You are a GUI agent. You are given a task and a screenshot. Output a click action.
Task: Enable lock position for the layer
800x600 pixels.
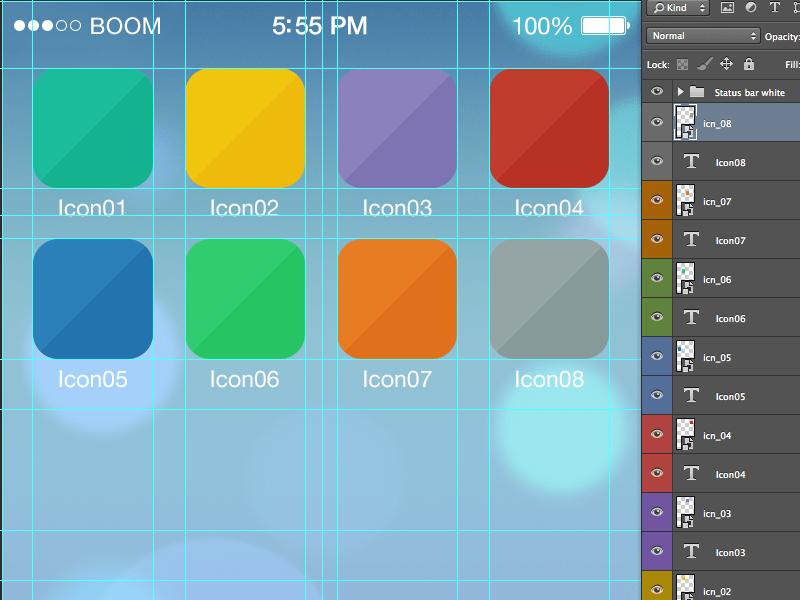727,63
